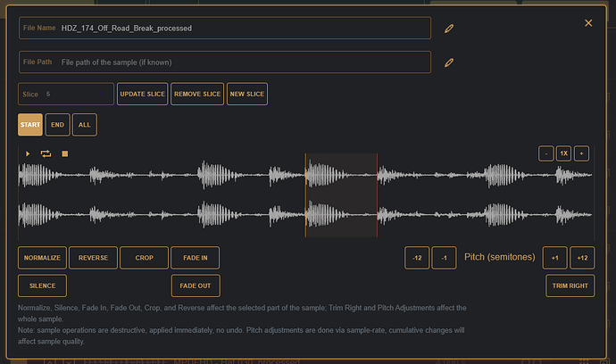Click the waveform play icon
This screenshot has height=364, width=616.
click(28, 153)
